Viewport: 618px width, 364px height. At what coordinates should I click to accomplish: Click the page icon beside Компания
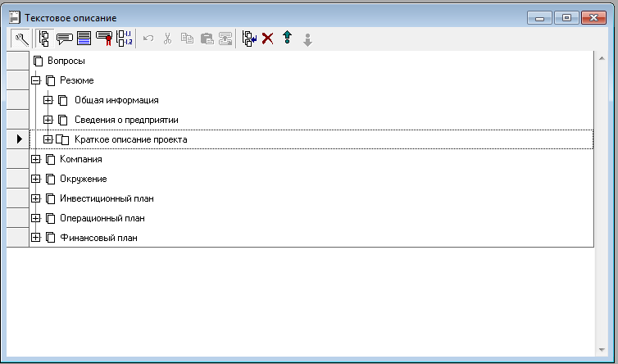click(51, 159)
